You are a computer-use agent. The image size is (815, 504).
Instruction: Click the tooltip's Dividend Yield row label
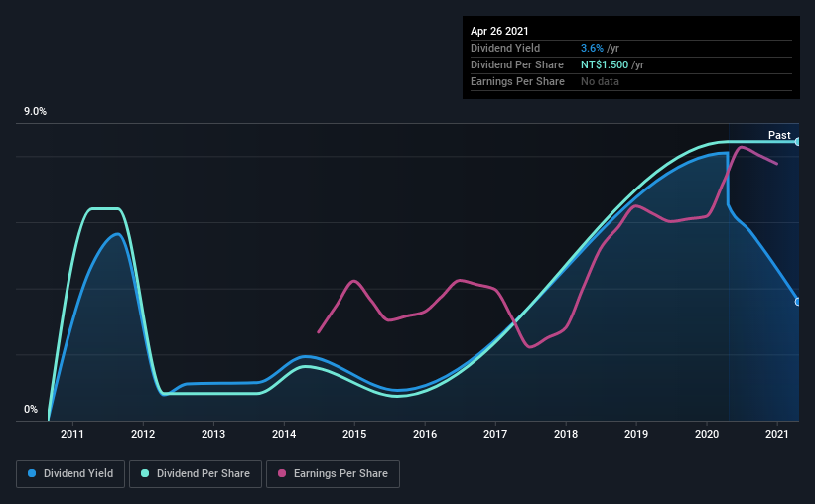tap(505, 48)
